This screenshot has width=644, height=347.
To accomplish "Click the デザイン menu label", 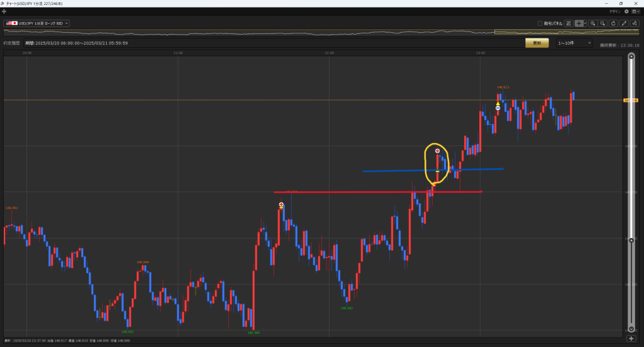I will click(614, 11).
